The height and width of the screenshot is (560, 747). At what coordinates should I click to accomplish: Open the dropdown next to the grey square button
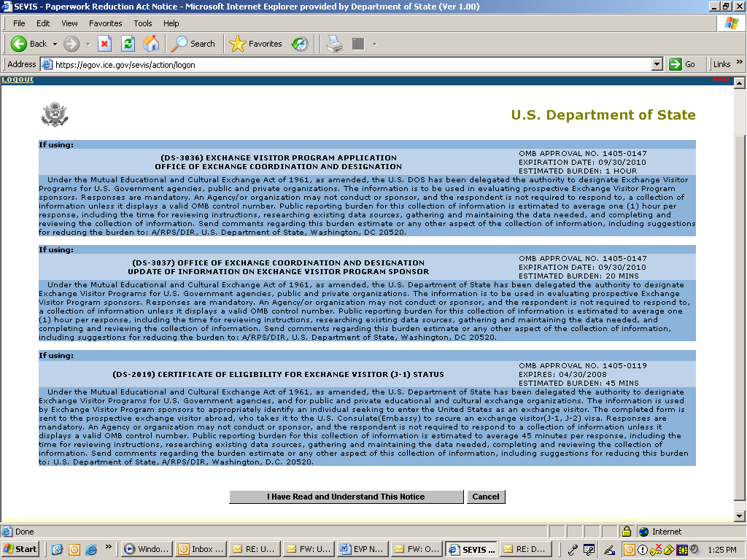(374, 44)
